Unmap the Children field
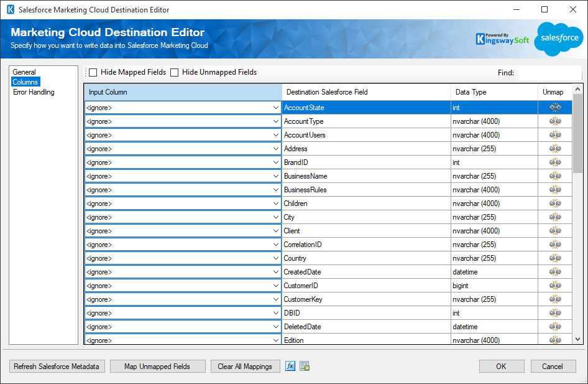Viewport: 588px width, 384px height. click(555, 204)
